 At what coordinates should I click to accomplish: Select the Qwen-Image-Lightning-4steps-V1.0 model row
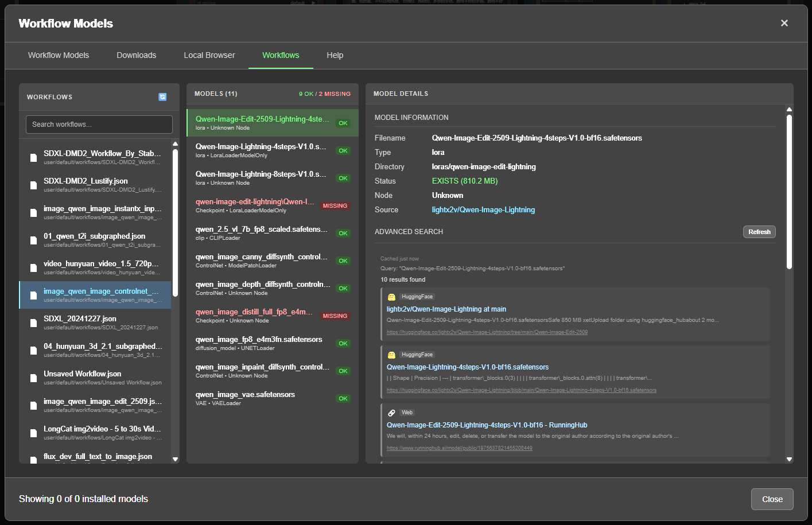point(273,150)
